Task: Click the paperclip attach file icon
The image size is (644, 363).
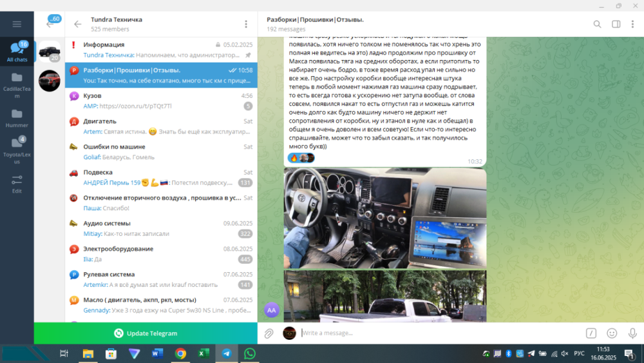Action: [269, 333]
